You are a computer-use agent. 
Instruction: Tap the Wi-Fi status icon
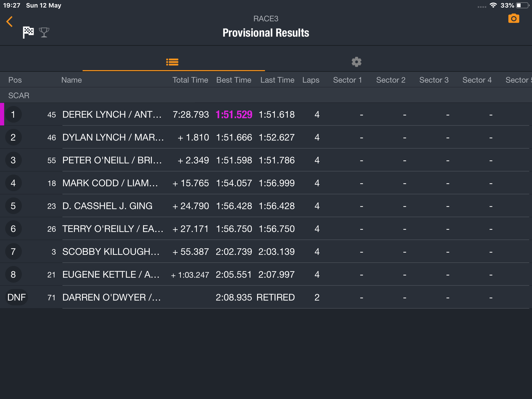click(493, 5)
